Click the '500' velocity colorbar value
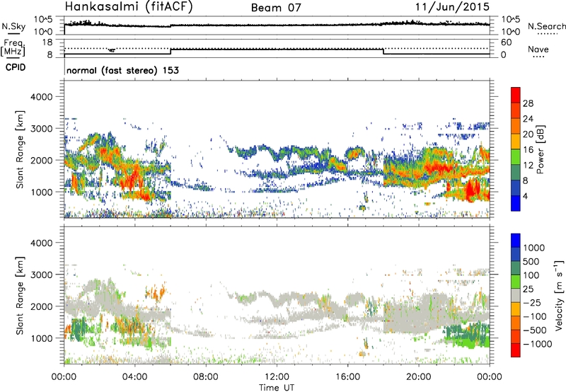 (532, 261)
